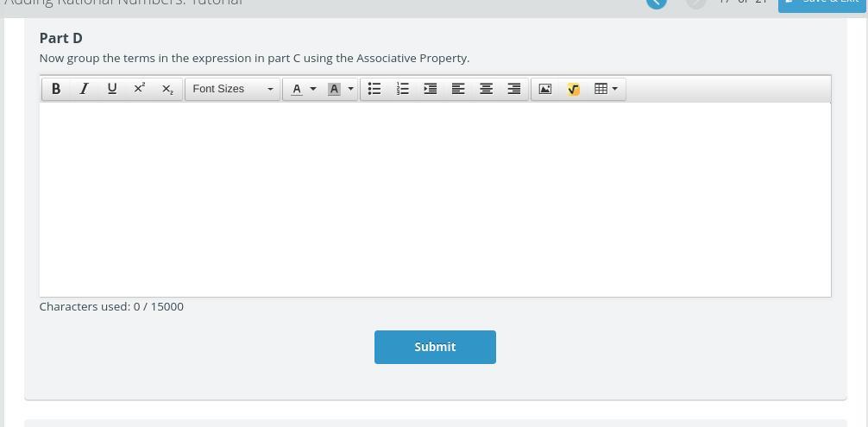The height and width of the screenshot is (427, 868).
Task: Align text center
Action: (x=486, y=89)
